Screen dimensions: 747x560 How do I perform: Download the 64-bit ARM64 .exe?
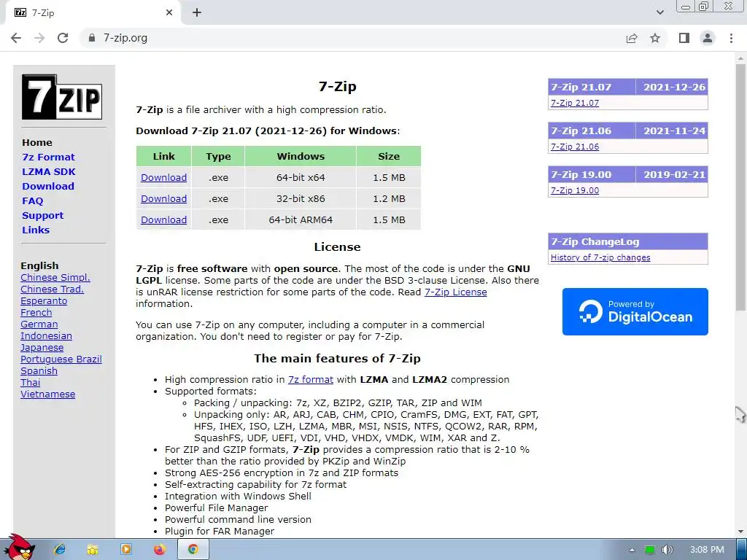[x=163, y=220]
